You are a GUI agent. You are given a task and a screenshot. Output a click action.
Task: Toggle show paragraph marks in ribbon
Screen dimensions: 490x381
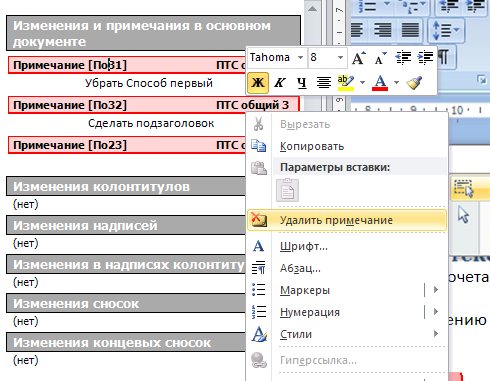(443, 57)
